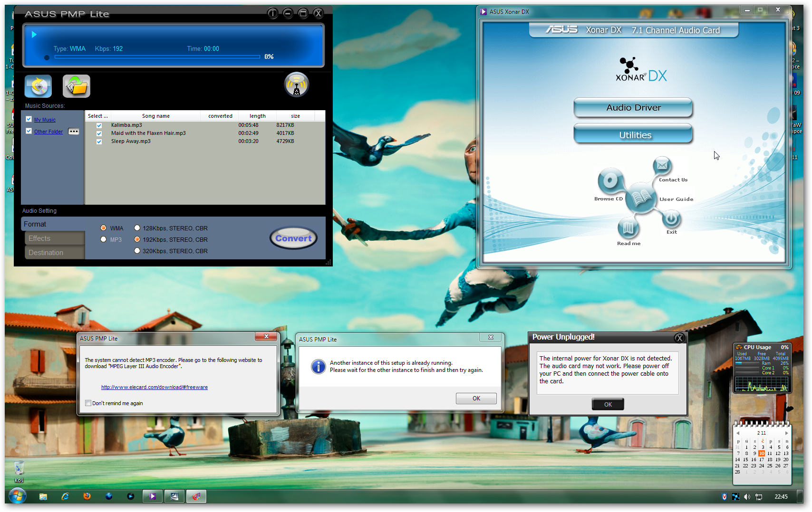Click OK in the Power Unplugged dialog
Viewport: 812px width, 512px height.
tap(608, 404)
